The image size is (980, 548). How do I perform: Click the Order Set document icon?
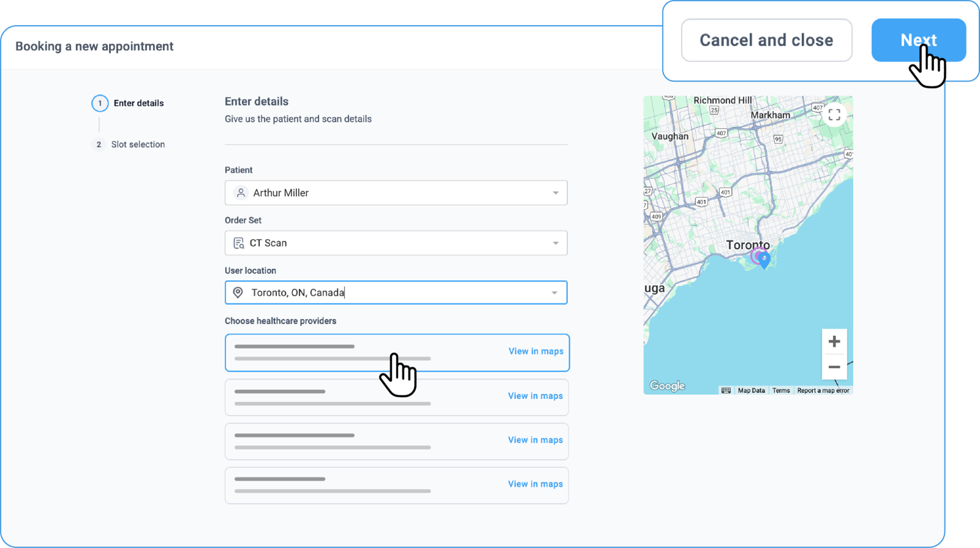[x=239, y=243]
